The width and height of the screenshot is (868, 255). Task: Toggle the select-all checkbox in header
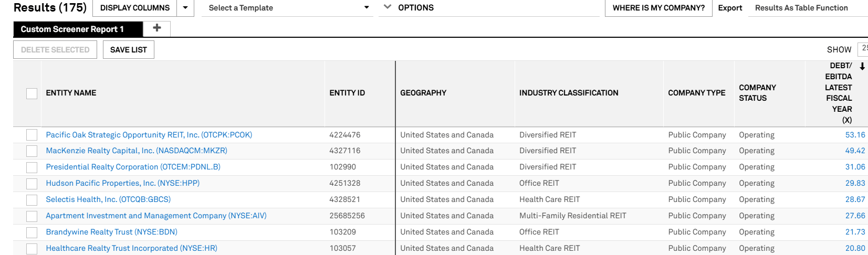click(32, 93)
